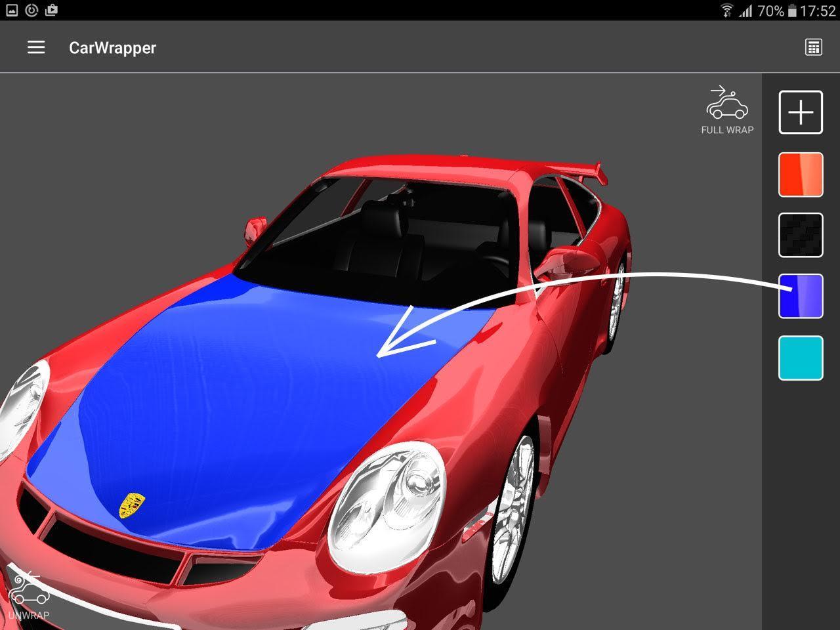Pick the cyan wrap color swatch
The image size is (840, 630).
coord(801,358)
